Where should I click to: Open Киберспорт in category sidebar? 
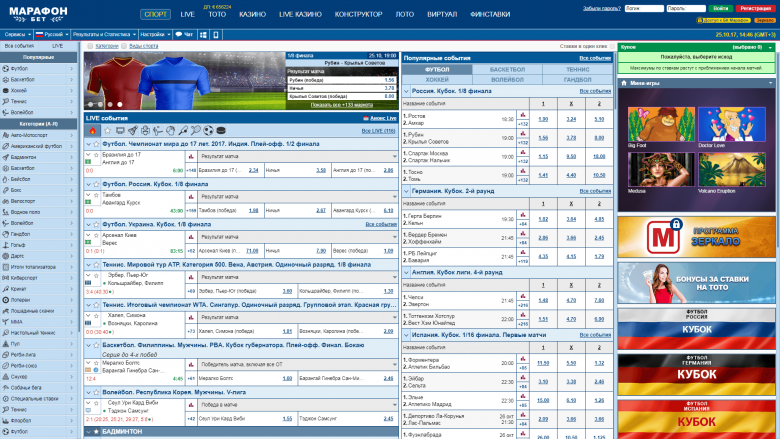39,278
